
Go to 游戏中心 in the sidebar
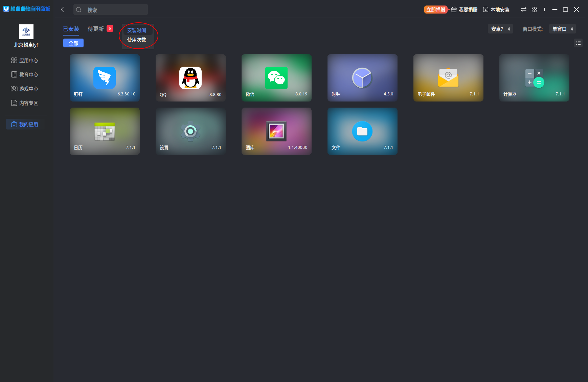click(x=25, y=89)
